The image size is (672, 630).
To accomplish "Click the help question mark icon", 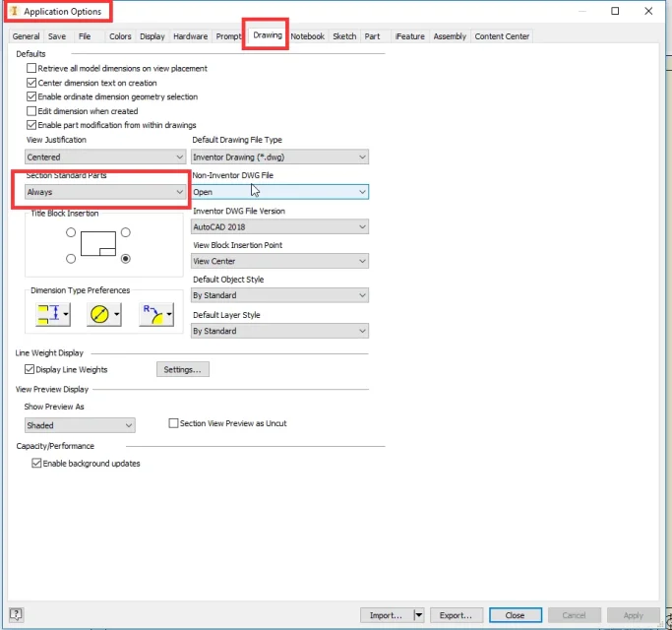I will [16, 614].
